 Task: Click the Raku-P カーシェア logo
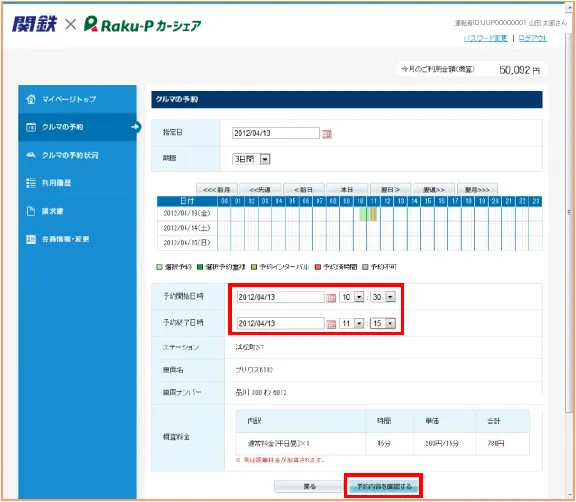(x=143, y=25)
